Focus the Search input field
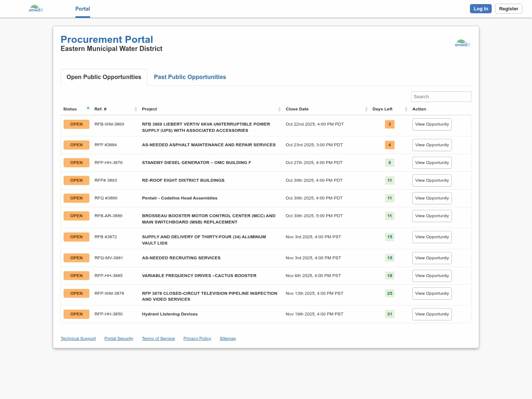Screen dimensions: 532x399 441,97
